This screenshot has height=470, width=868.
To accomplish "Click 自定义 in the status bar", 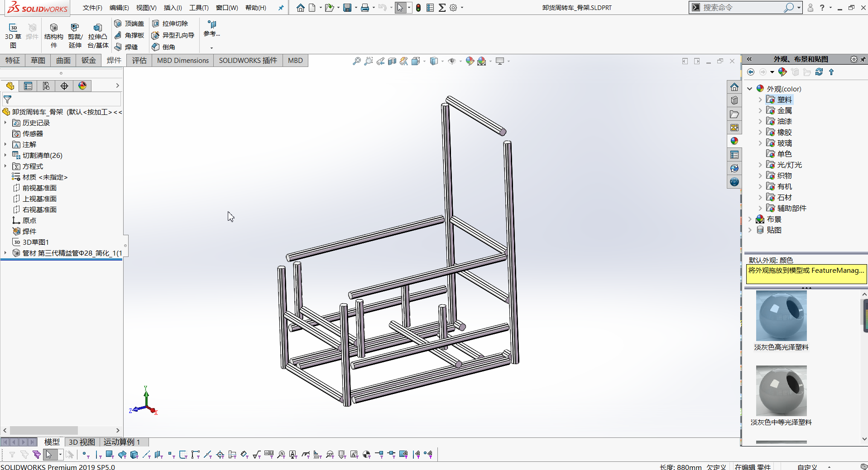I will click(807, 466).
